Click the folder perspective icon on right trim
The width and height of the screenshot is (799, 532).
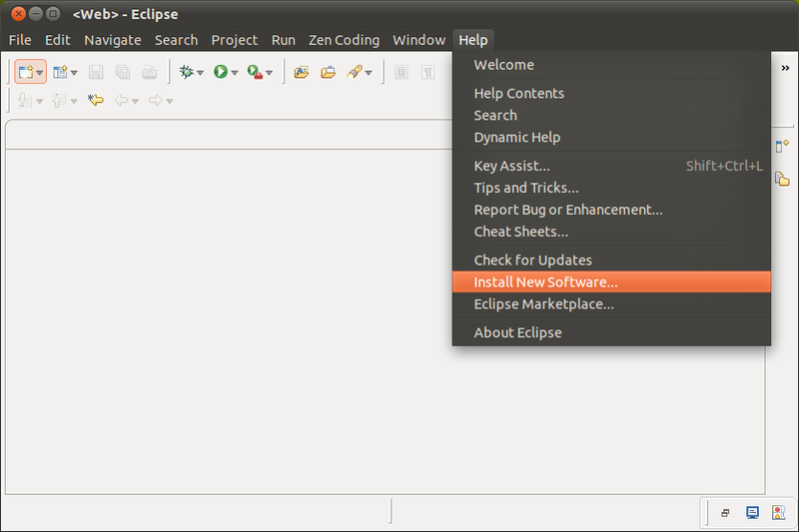(x=782, y=180)
